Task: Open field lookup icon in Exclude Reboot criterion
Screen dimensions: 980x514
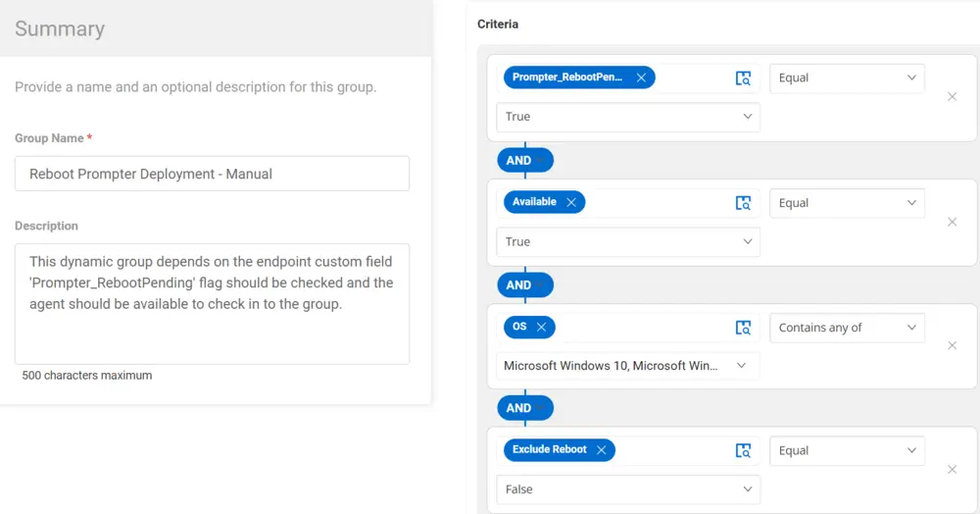Action: tap(743, 451)
